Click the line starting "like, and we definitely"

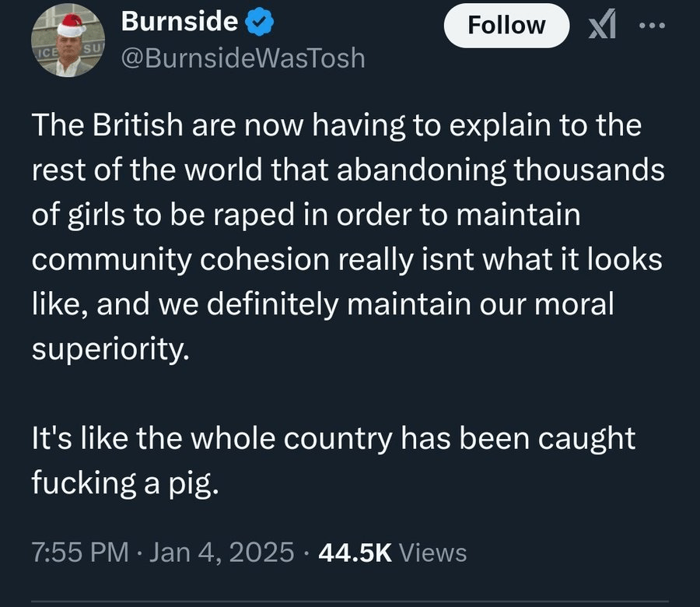click(323, 304)
